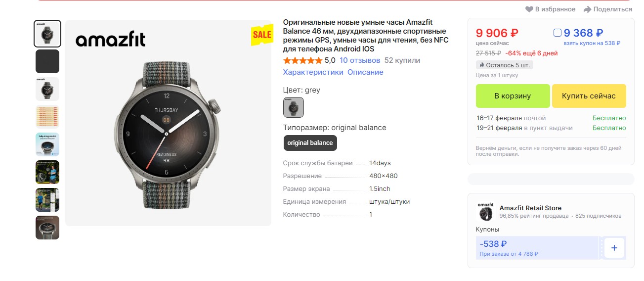
Task: Click the five-star rating icons
Action: coord(302,60)
